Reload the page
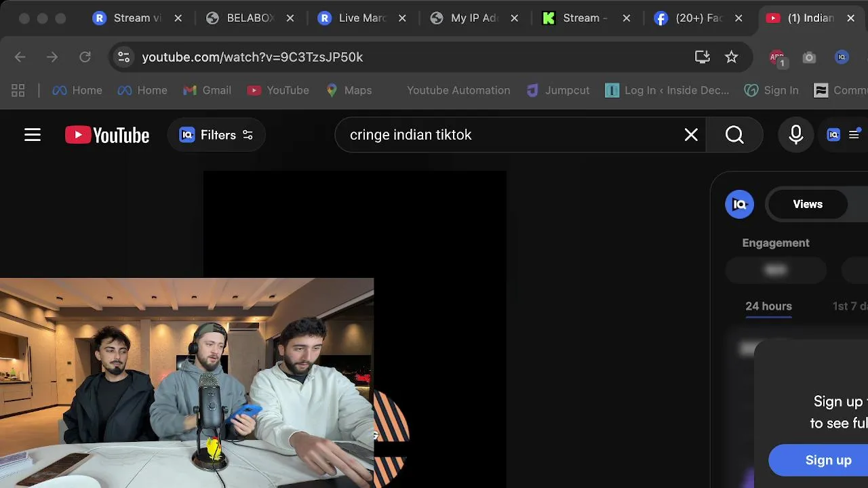This screenshot has height=488, width=868. point(85,57)
